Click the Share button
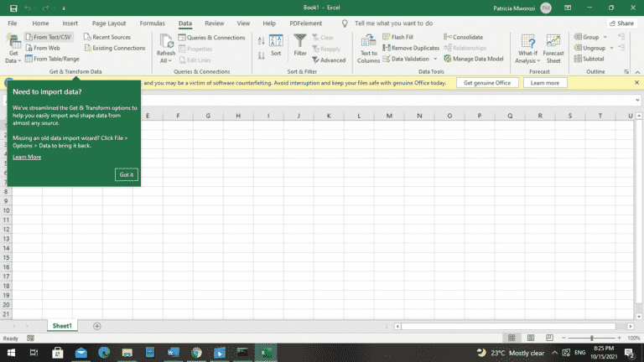This screenshot has width=644, height=362. tap(622, 23)
